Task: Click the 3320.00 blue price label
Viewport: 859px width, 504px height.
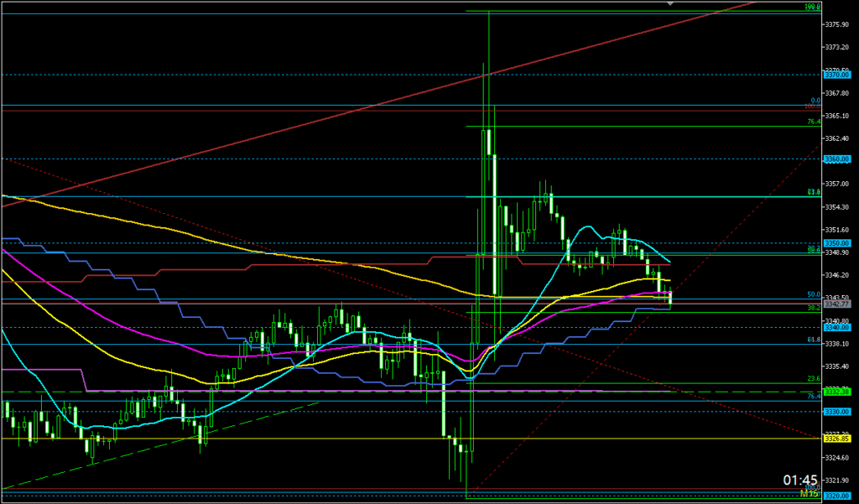Action: pyautogui.click(x=836, y=496)
